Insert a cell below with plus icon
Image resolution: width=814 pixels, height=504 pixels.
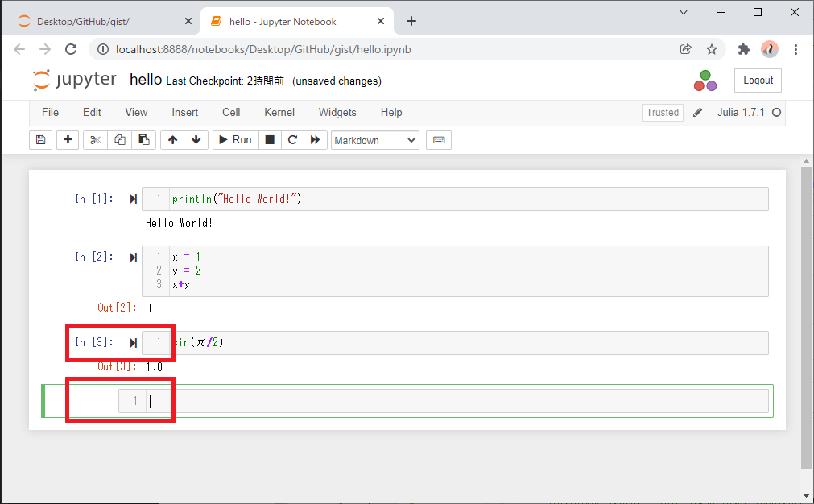[x=68, y=140]
